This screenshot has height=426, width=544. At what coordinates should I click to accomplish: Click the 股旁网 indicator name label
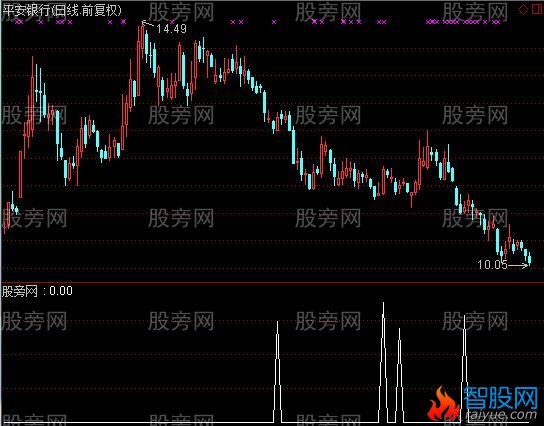coord(20,291)
